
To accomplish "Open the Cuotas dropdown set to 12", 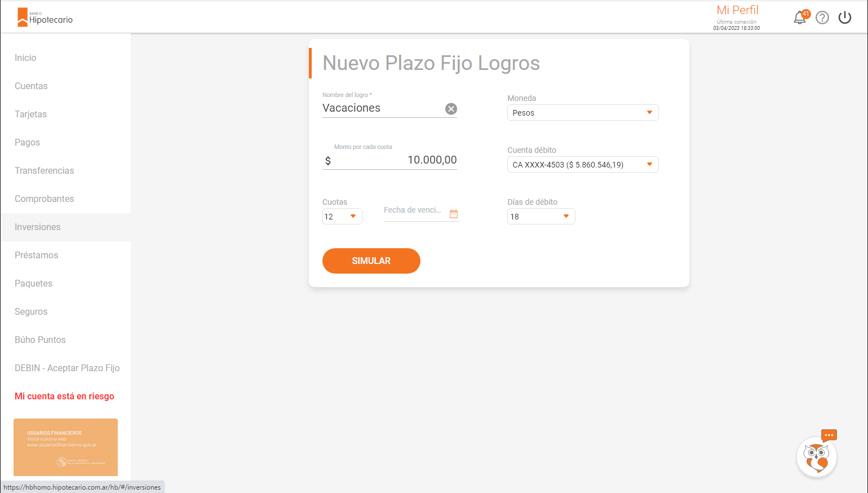I will 342,217.
